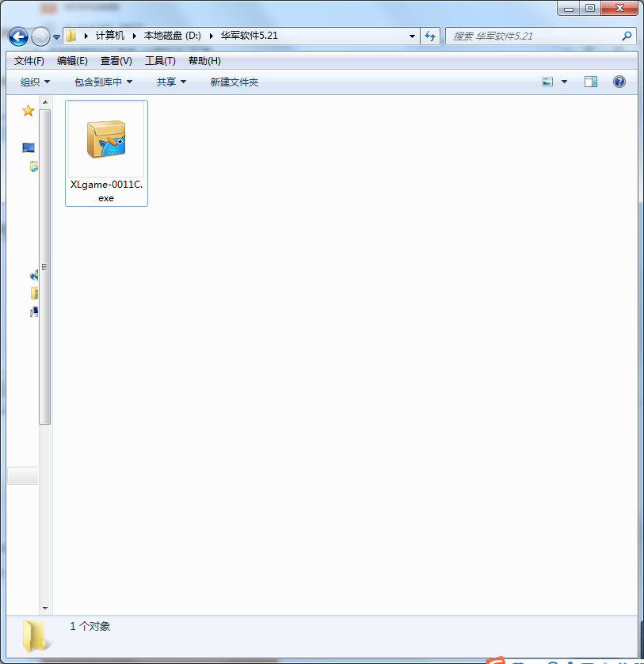Click the navigation pane scrollbar thumb
The image size is (644, 664).
tap(45, 267)
